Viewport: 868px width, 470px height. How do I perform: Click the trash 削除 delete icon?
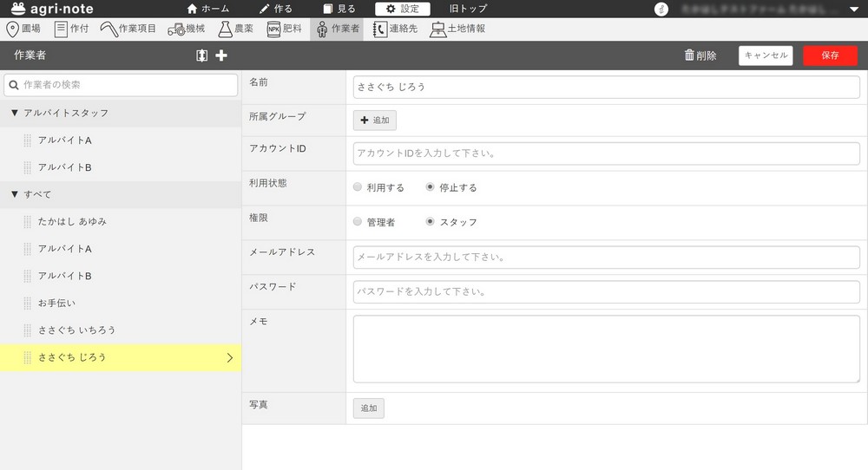click(x=690, y=55)
